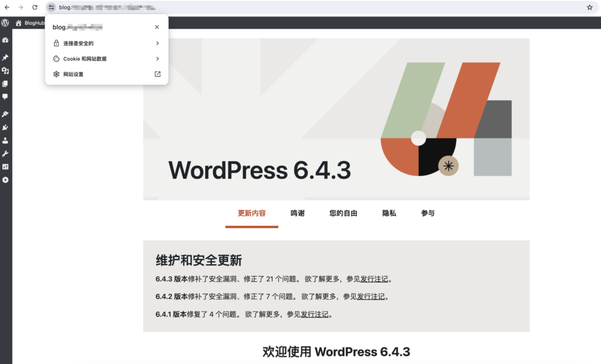The height and width of the screenshot is (364, 601).
Task: Open Posts via the pushpin icon
Action: (5, 57)
